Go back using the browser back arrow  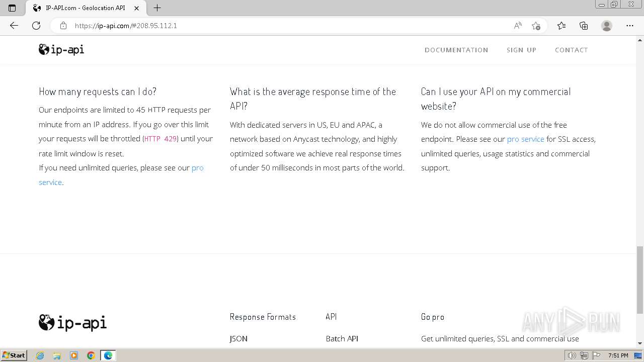click(x=14, y=26)
